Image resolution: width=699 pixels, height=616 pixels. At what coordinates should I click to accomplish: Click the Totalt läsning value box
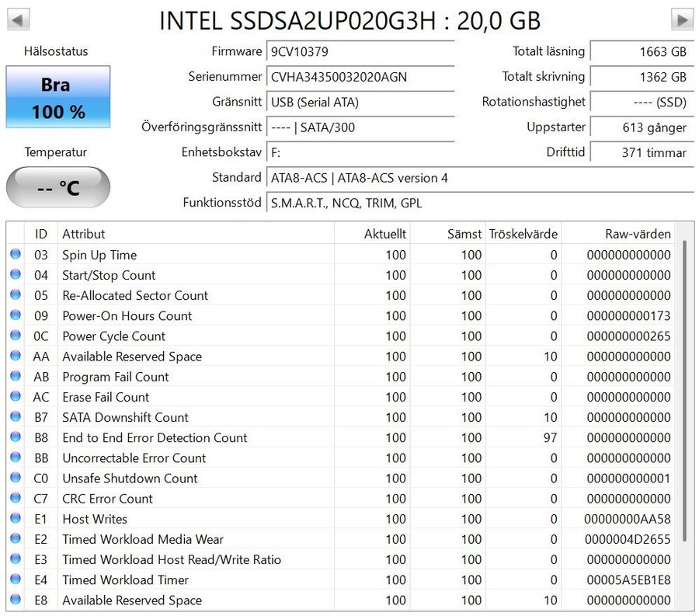pyautogui.click(x=642, y=52)
